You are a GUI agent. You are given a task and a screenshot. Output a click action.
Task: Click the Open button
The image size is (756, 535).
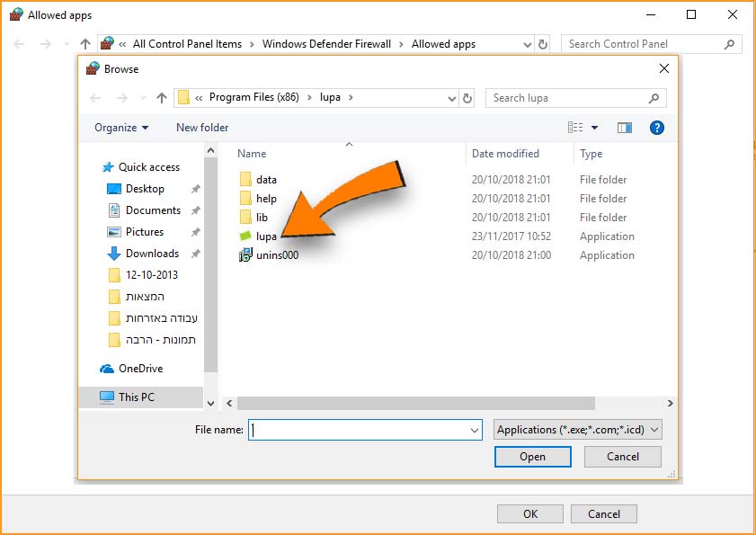[x=532, y=457]
